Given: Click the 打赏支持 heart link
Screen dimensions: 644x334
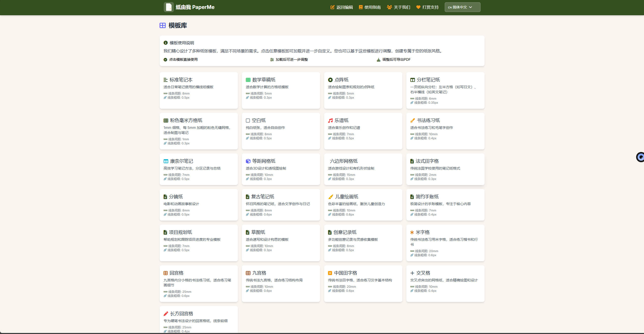Looking at the screenshot, I should 427,7.
